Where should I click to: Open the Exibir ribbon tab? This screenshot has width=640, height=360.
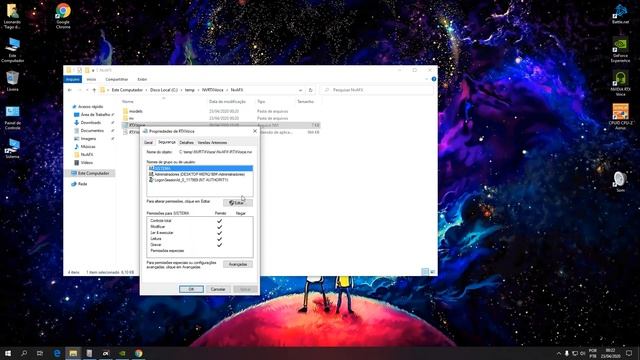pyautogui.click(x=142, y=79)
